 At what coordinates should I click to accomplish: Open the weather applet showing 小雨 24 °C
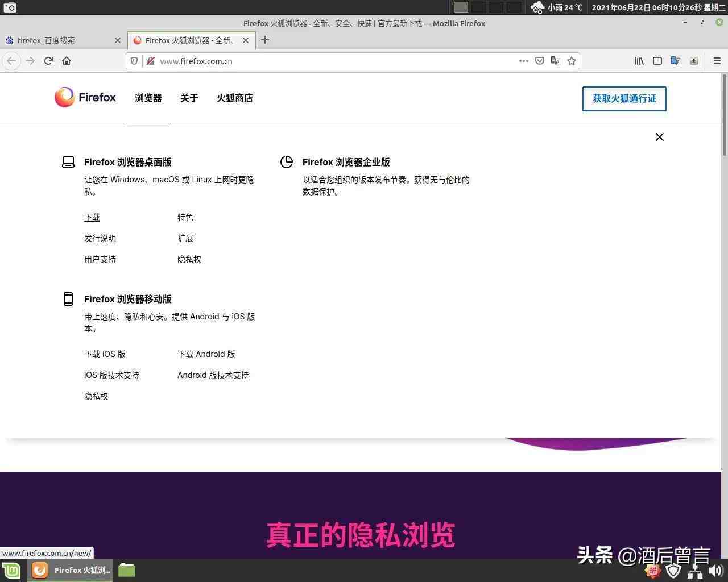point(557,7)
